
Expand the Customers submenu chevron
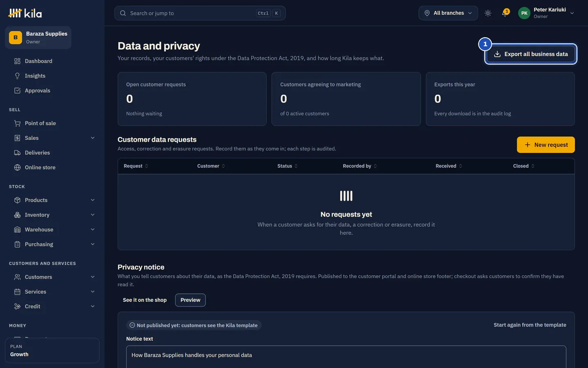93,277
